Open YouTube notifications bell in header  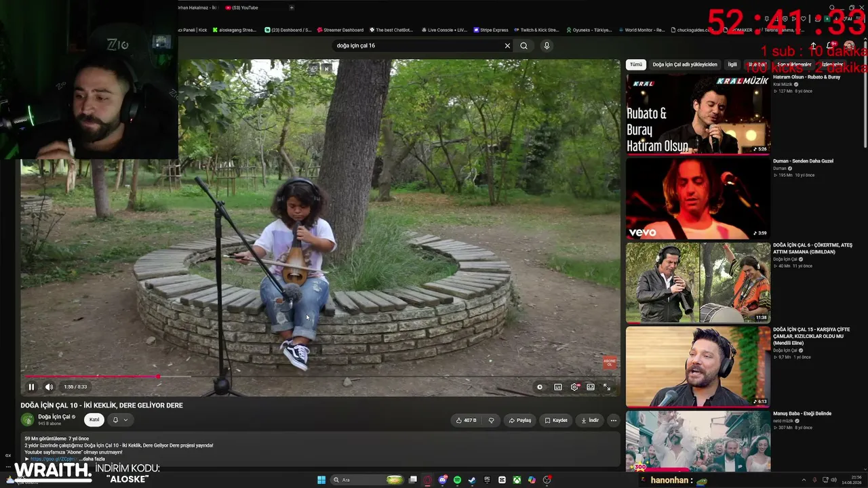click(x=831, y=46)
